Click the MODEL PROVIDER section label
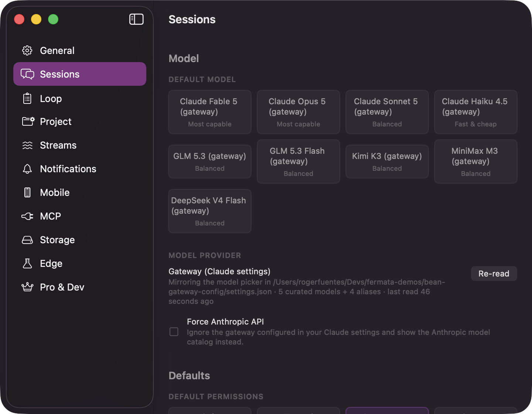This screenshot has width=532, height=414. (x=205, y=255)
